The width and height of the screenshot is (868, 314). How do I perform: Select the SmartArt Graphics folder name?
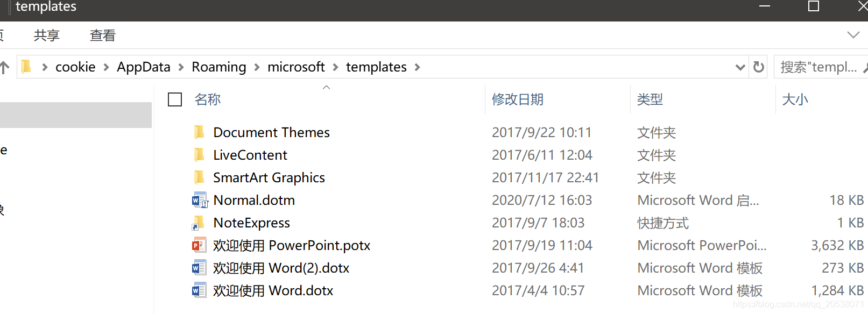coord(269,177)
